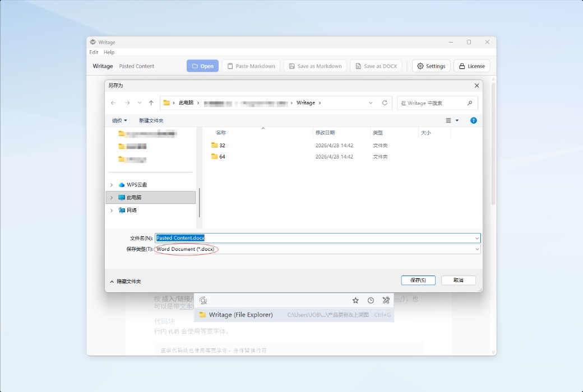This screenshot has height=392, width=583.
Task: Click the blue Open button in Writage toolbar
Action: 202,66
